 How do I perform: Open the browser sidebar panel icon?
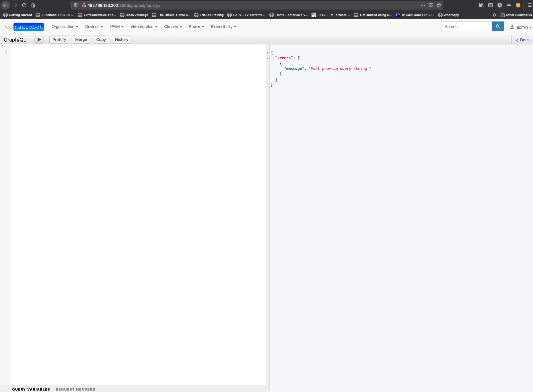click(x=491, y=5)
